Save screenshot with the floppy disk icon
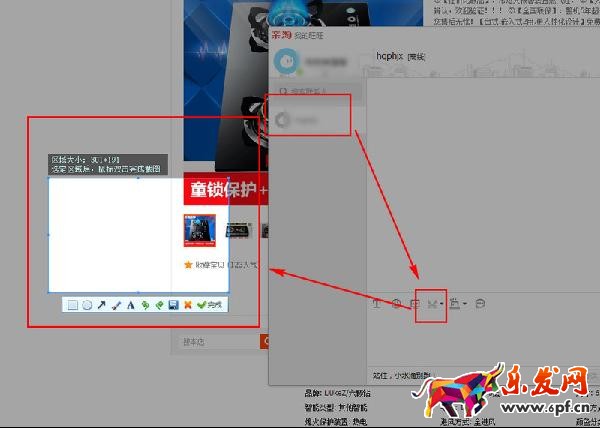The width and height of the screenshot is (600, 428). click(x=173, y=304)
